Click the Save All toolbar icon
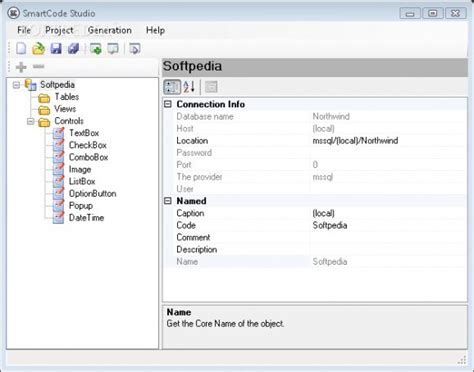474x372 pixels. (x=73, y=49)
